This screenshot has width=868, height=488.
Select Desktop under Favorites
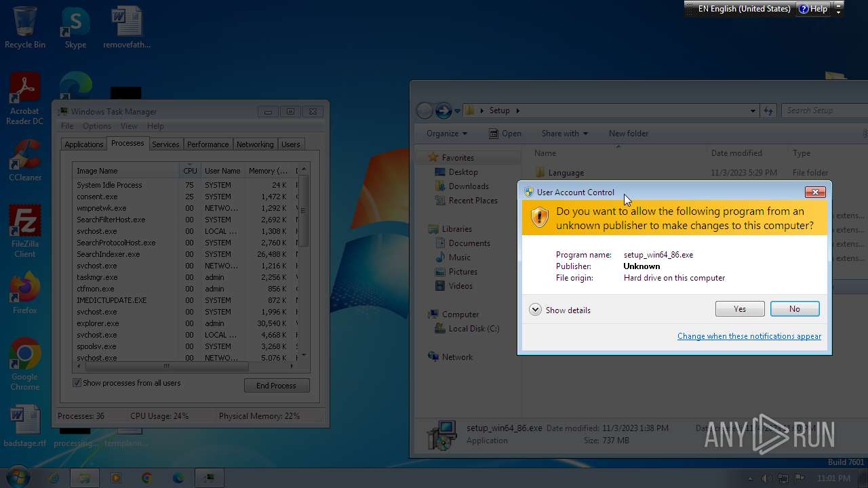pos(463,172)
